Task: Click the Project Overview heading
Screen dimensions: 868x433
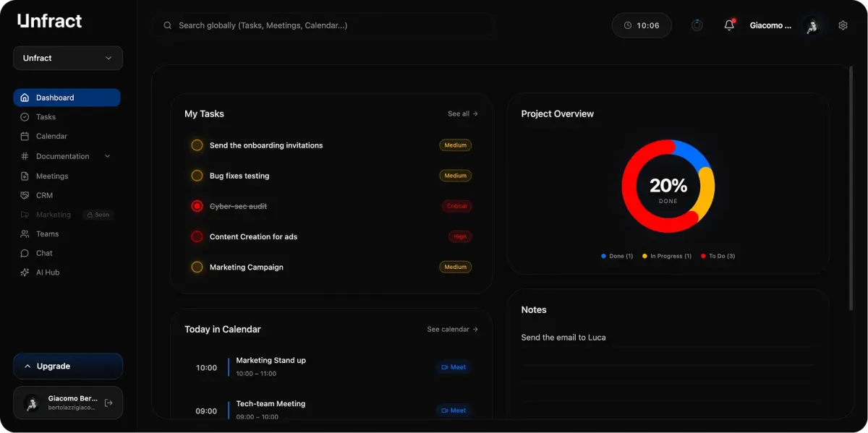Action: (558, 113)
